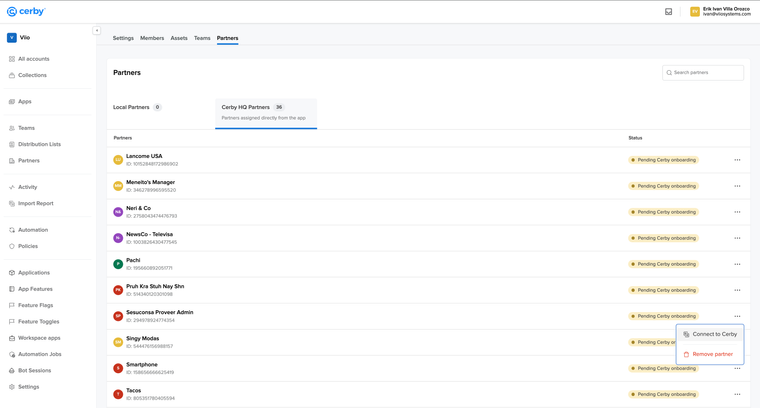Select the Pachi partner name

click(x=133, y=260)
